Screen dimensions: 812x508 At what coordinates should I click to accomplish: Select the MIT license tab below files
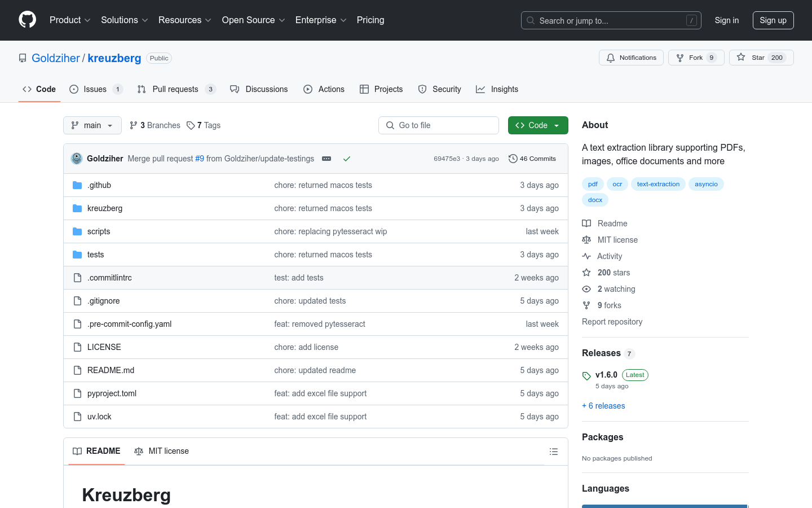[x=161, y=451]
